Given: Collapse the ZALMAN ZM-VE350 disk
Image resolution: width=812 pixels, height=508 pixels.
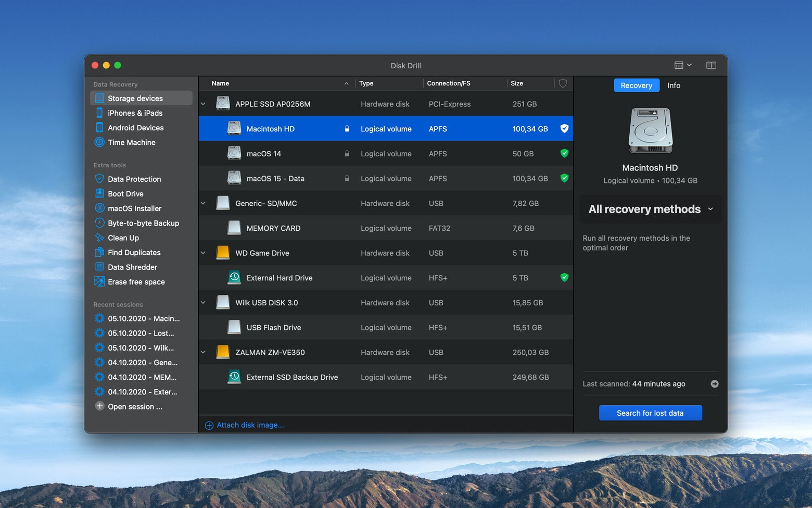Looking at the screenshot, I should 204,352.
